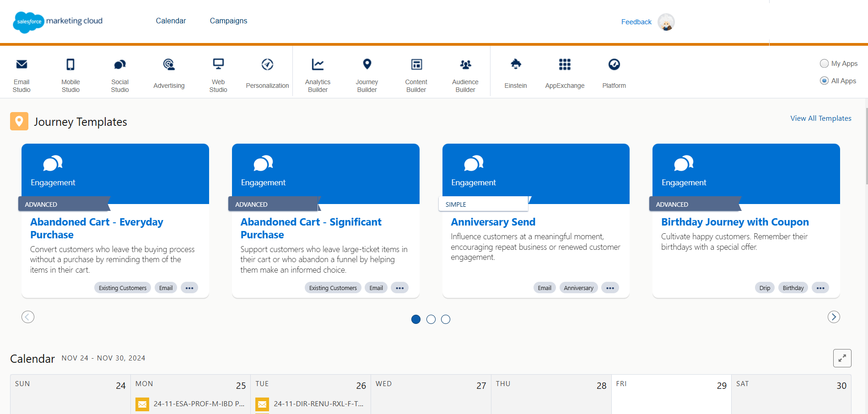The height and width of the screenshot is (414, 868).
Task: Open the Platform app
Action: 614,74
